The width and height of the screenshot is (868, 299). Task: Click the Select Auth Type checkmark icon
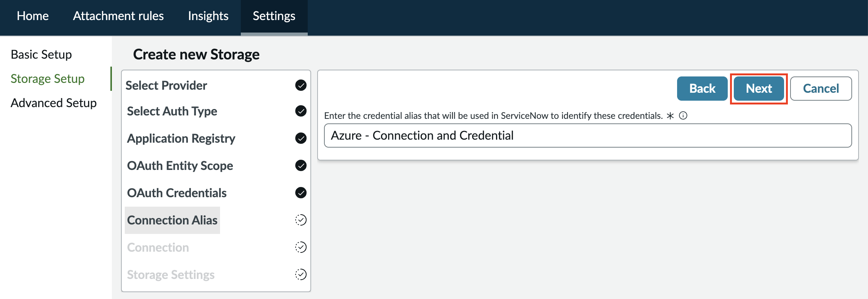click(x=301, y=111)
